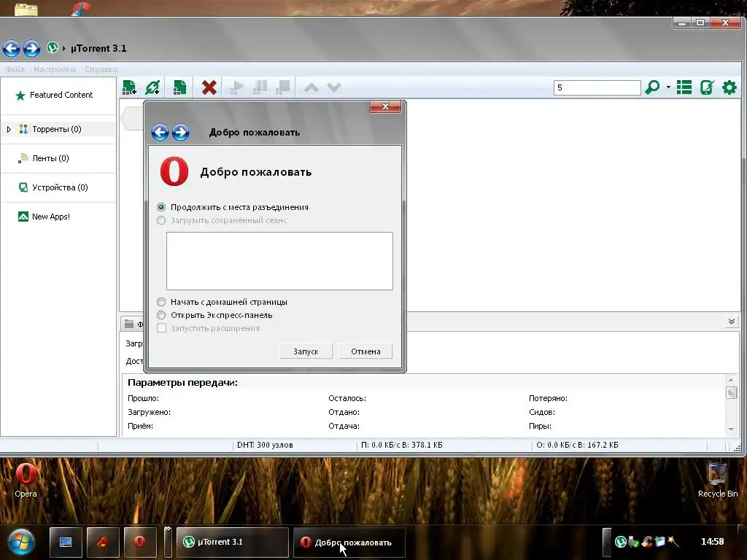Switch to µTorrent 3.1 taskbar button

coord(233,542)
